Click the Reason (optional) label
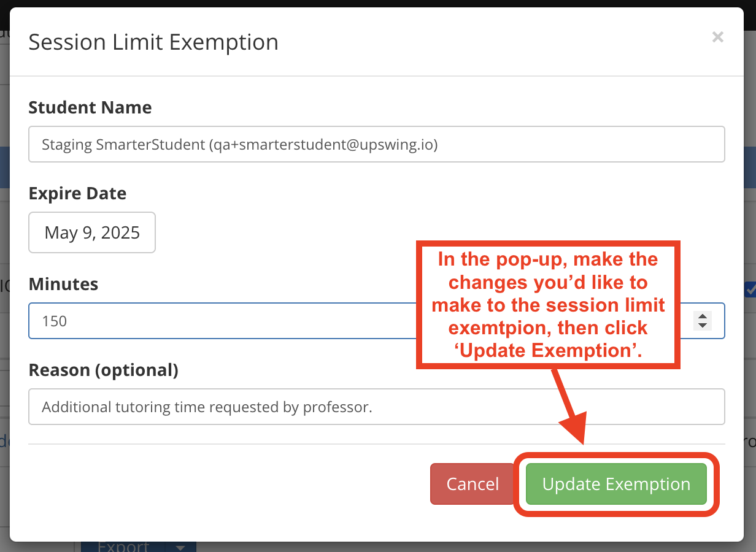 103,370
